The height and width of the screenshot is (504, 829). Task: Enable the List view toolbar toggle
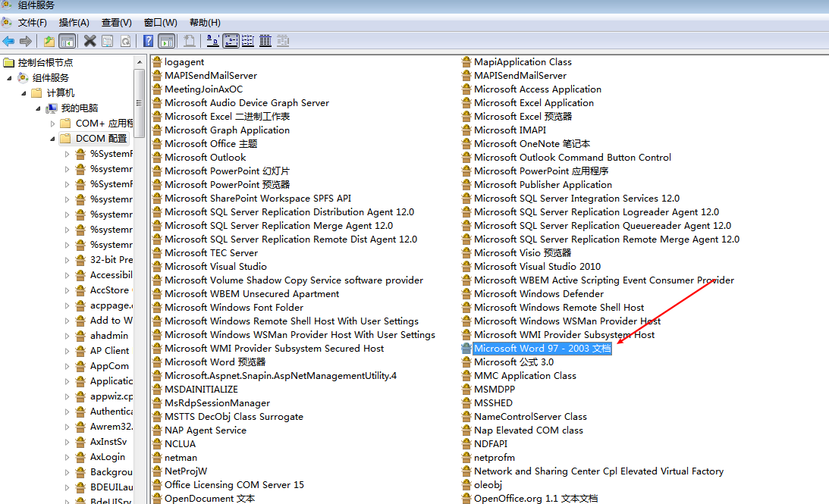coord(248,41)
